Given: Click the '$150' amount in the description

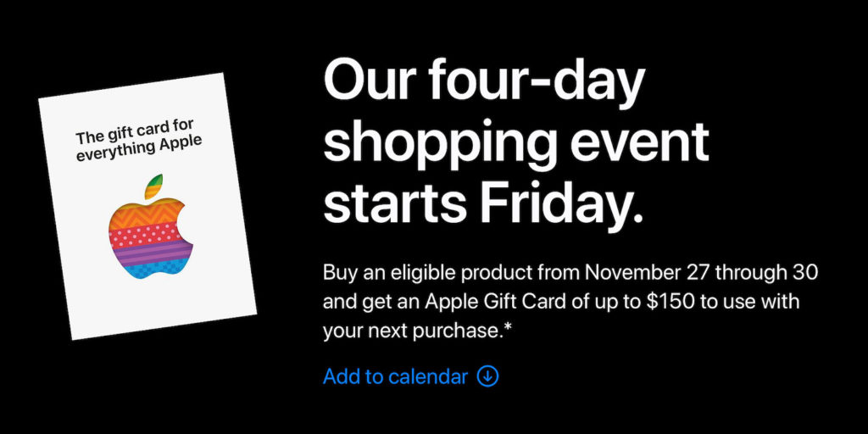Looking at the screenshot, I should click(x=670, y=303).
